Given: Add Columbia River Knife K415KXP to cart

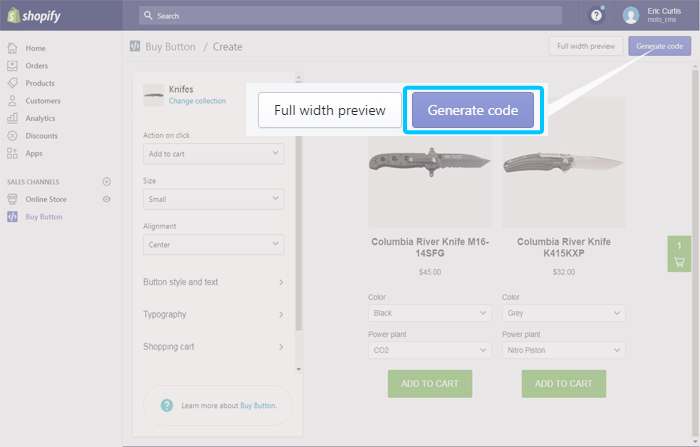Looking at the screenshot, I should click(x=563, y=384).
